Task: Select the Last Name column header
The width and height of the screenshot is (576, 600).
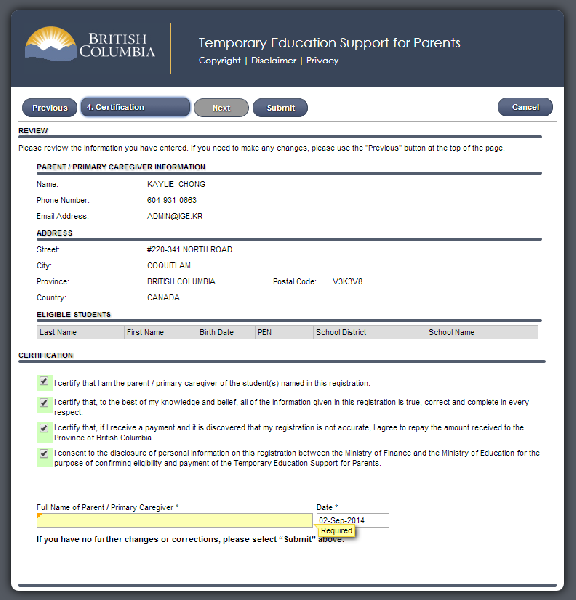Action: [81, 332]
